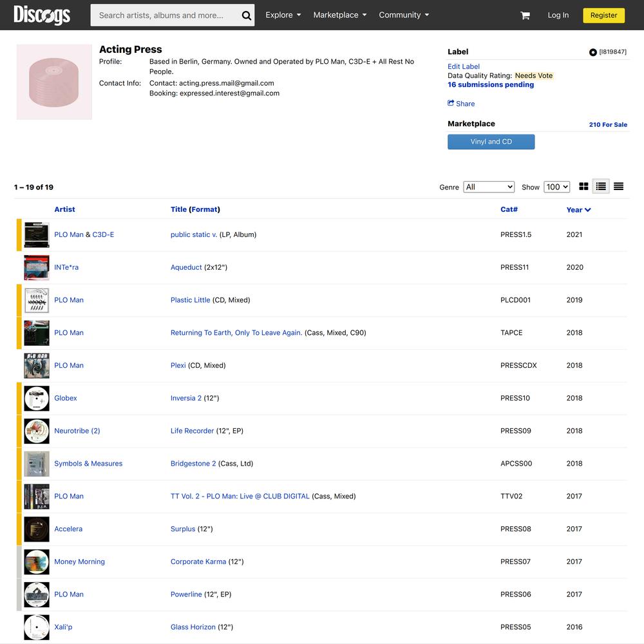This screenshot has height=644, width=644.
Task: Expand the Explore menu
Action: click(283, 15)
